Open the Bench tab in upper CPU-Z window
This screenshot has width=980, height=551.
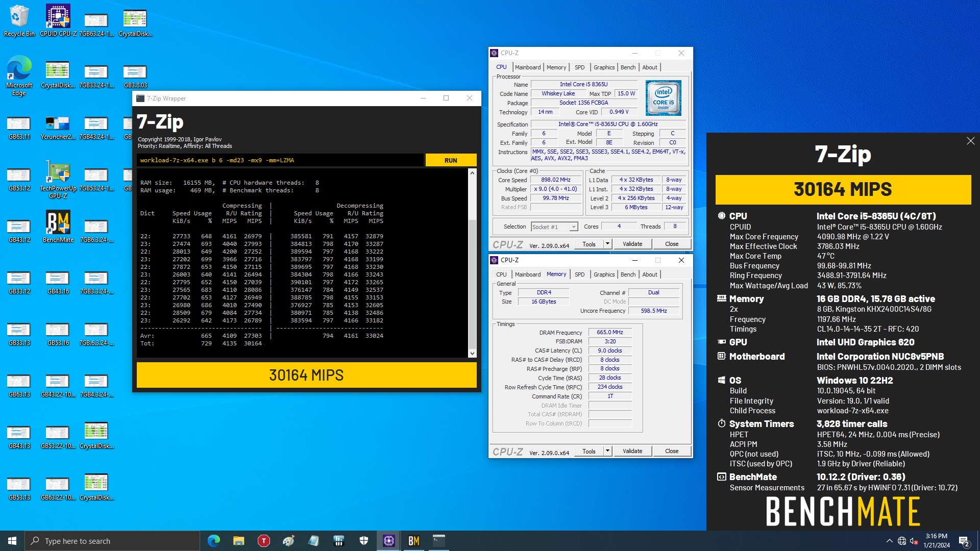(628, 67)
